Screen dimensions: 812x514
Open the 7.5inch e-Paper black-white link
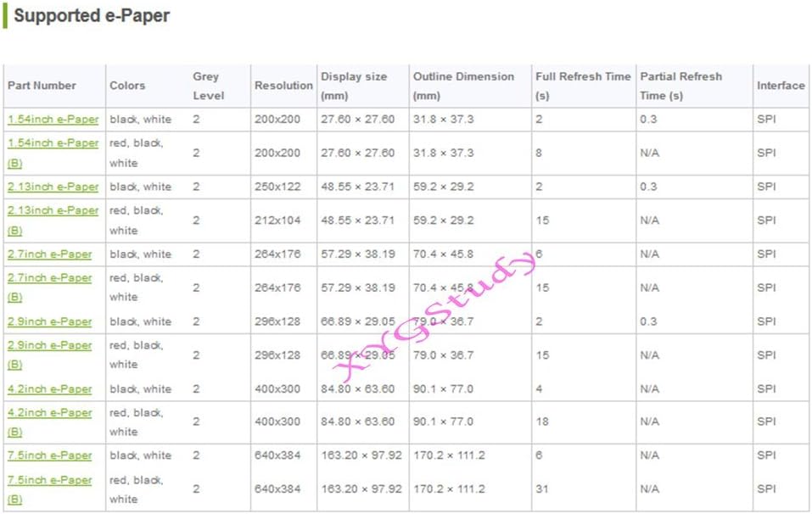pos(49,455)
